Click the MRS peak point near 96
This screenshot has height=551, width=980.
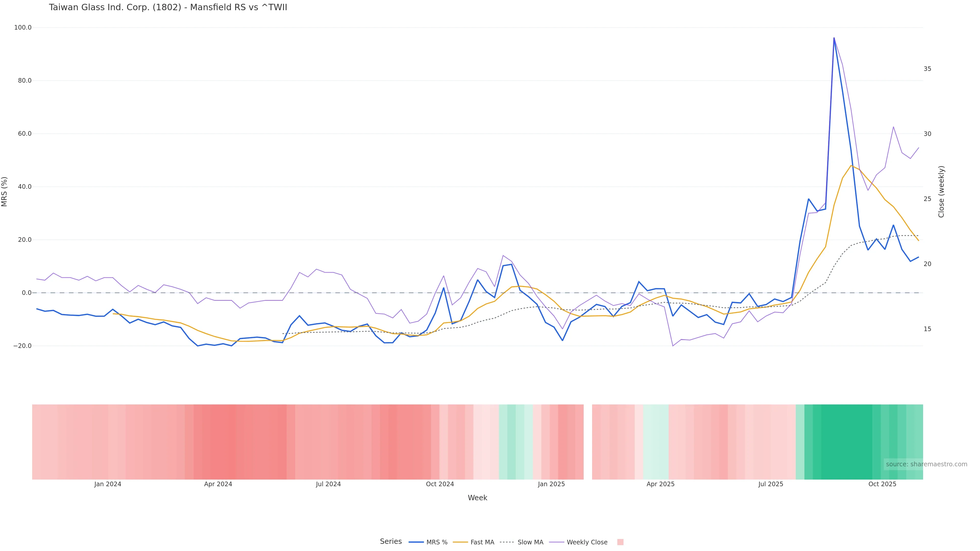coord(834,38)
